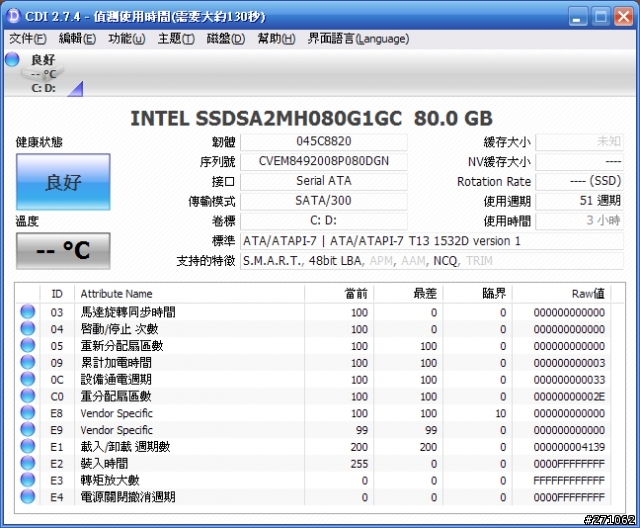The image size is (640, 528).
Task: Select the 設備通電週期 attribute row
Action: click(x=313, y=379)
